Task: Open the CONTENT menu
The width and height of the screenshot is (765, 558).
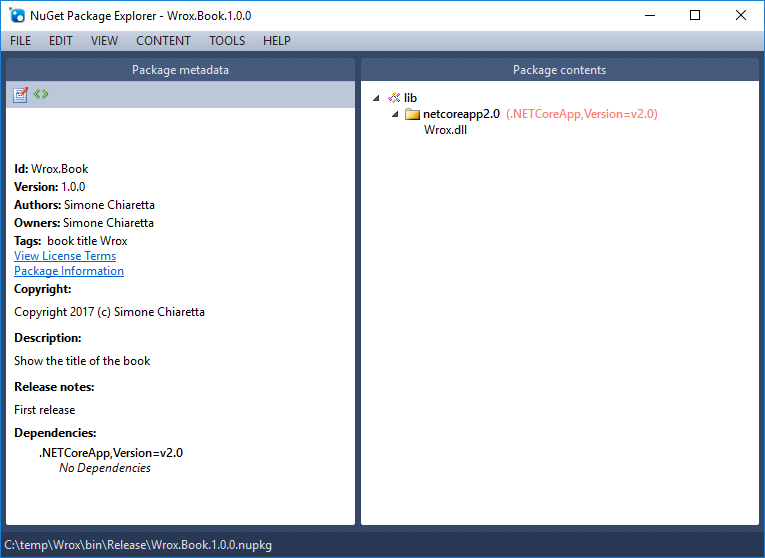Action: point(163,40)
